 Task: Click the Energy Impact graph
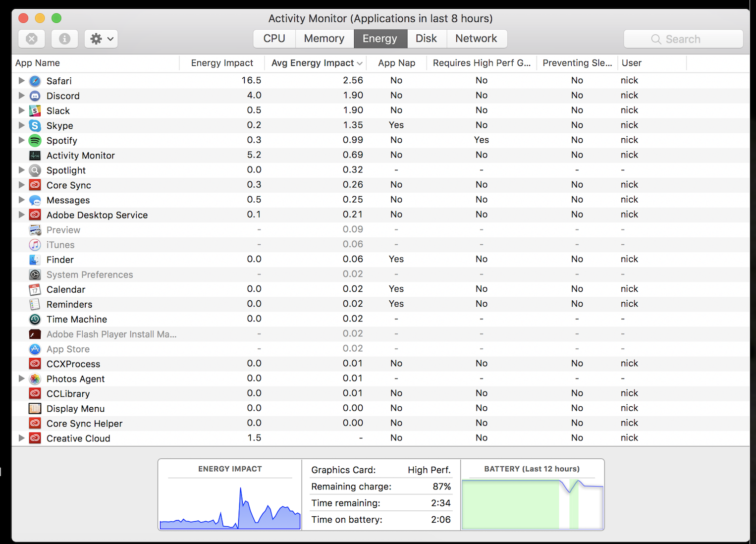click(230, 504)
